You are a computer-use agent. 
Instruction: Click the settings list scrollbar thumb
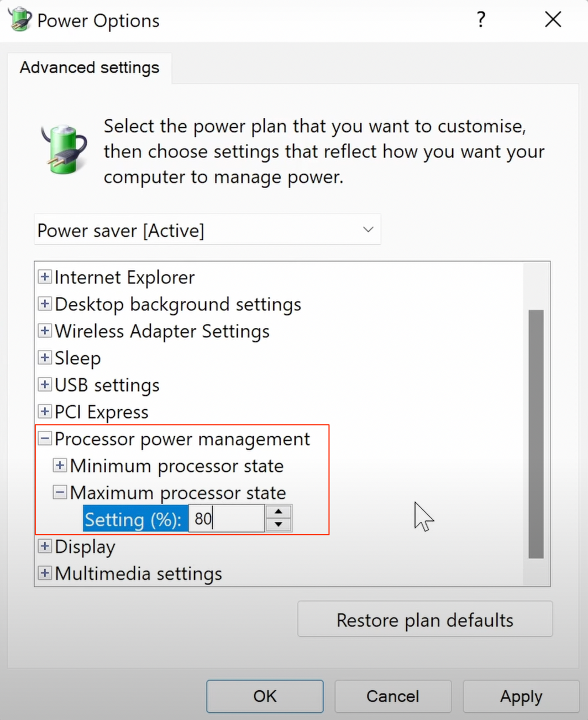(535, 434)
